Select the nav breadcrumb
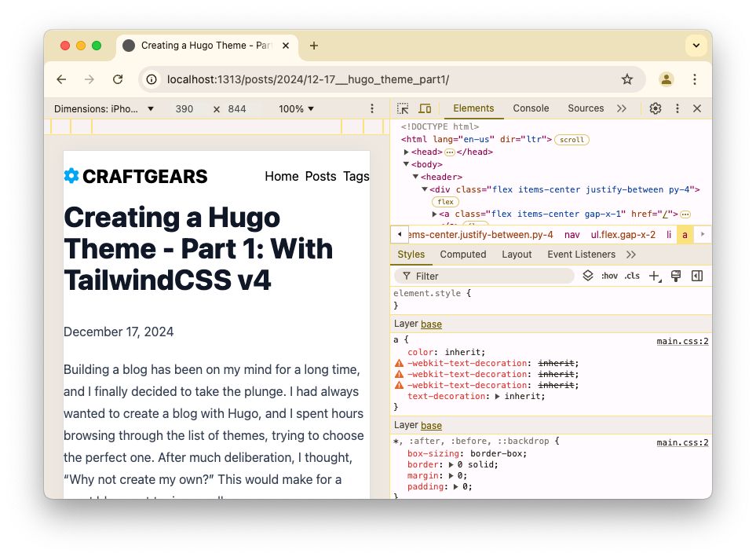Image resolution: width=756 pixels, height=557 pixels. [572, 235]
